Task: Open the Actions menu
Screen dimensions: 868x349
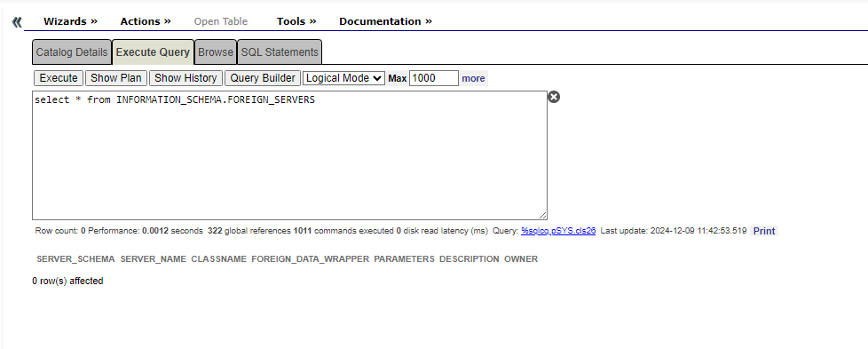Action: (x=146, y=21)
